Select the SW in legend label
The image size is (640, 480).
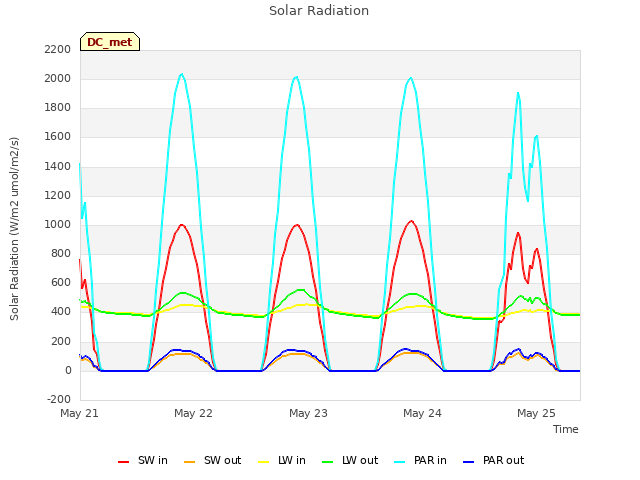click(x=153, y=460)
